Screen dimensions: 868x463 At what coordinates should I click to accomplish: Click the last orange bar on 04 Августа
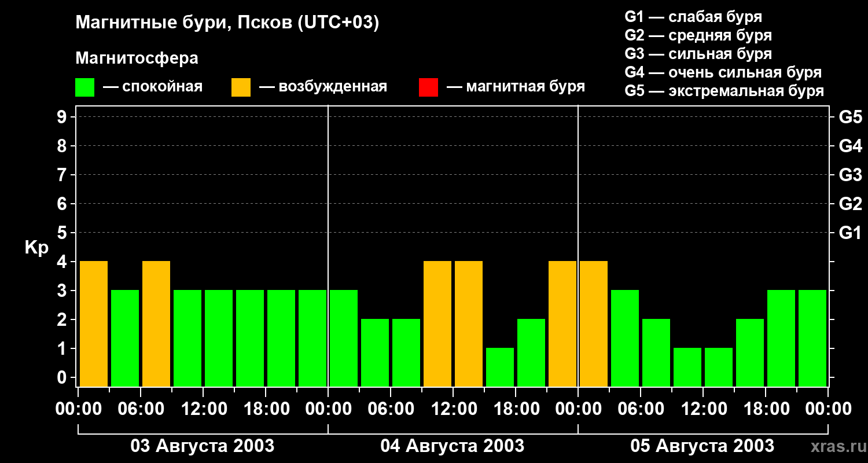pyautogui.click(x=562, y=324)
